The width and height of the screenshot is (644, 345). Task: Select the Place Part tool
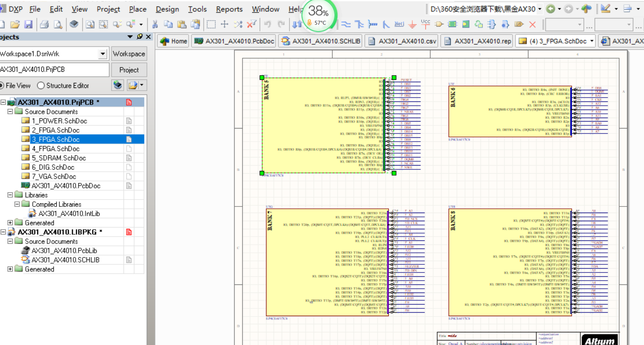tap(439, 25)
